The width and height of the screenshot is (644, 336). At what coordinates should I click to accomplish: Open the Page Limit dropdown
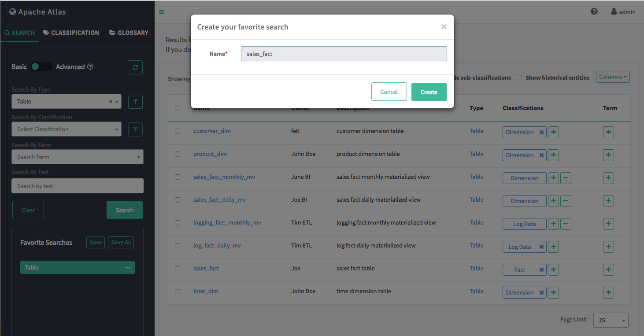[x=611, y=320]
